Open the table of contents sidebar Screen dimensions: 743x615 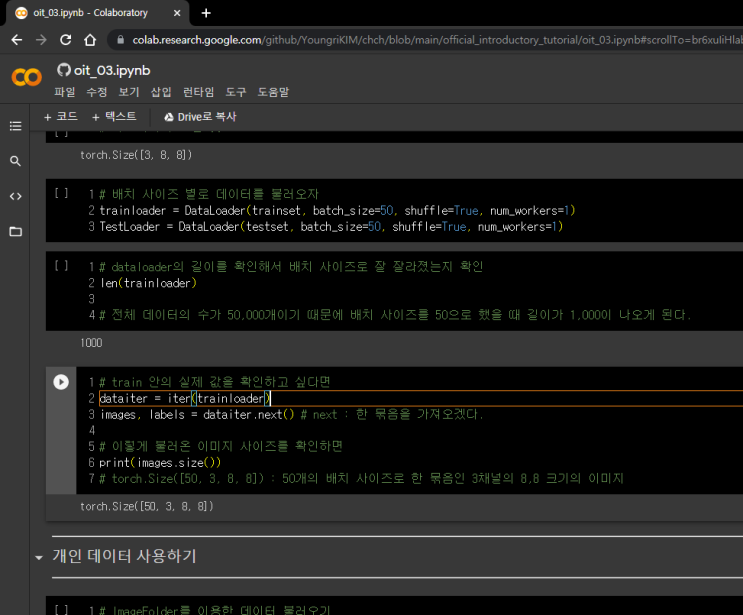point(15,126)
